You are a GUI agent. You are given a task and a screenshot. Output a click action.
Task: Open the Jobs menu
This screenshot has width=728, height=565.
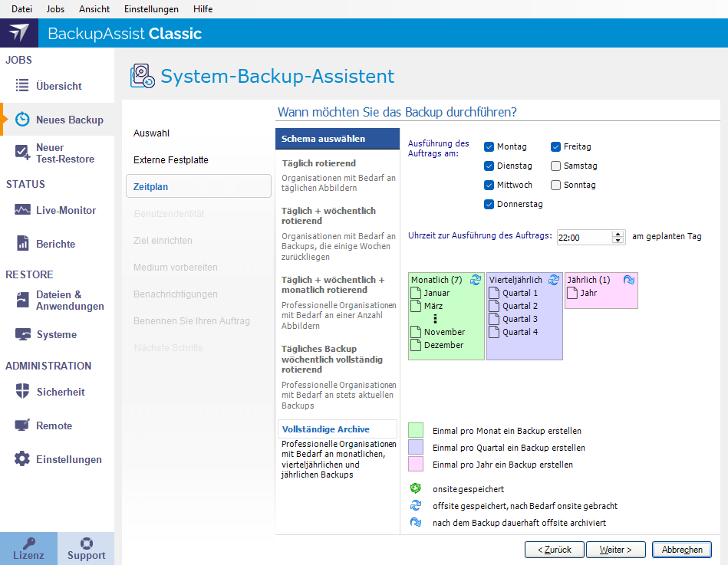pos(55,9)
